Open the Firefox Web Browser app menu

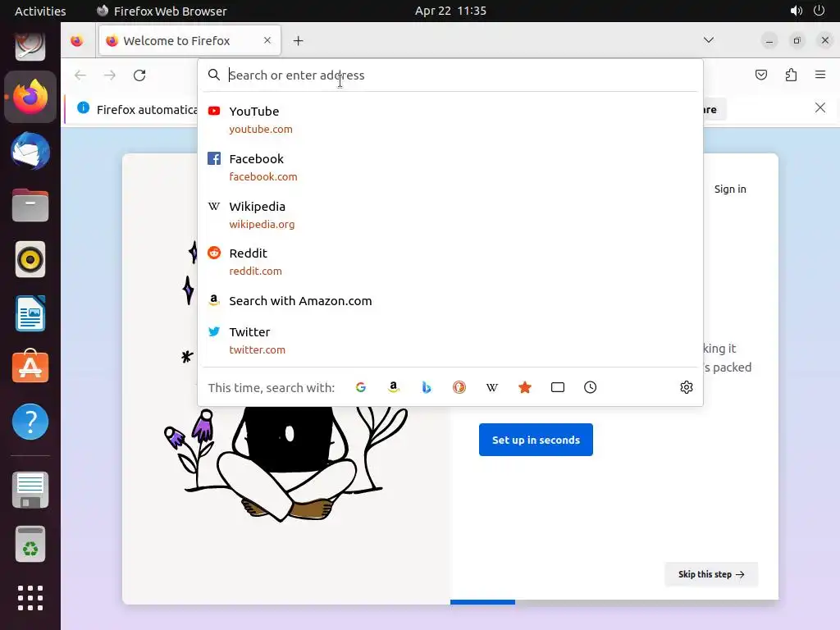click(162, 11)
